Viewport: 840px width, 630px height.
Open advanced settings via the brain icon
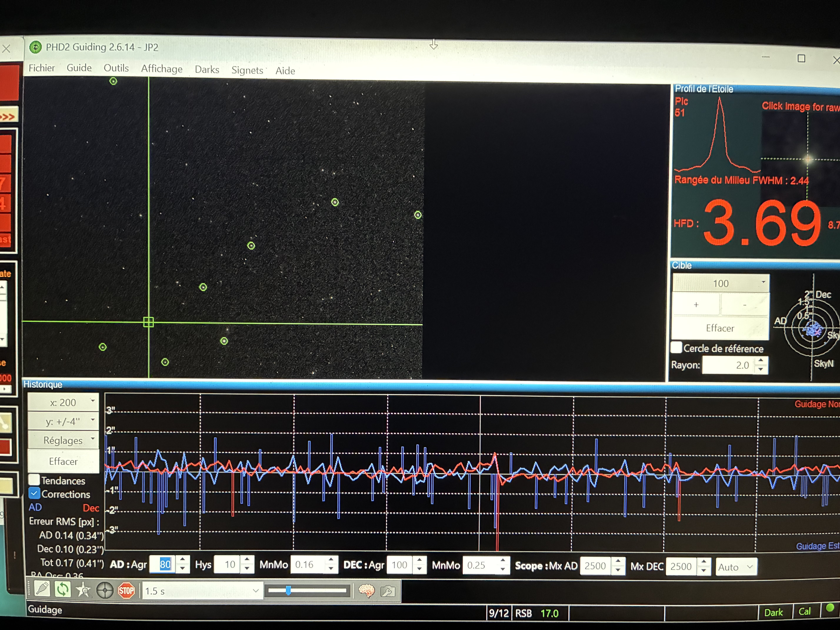366,591
